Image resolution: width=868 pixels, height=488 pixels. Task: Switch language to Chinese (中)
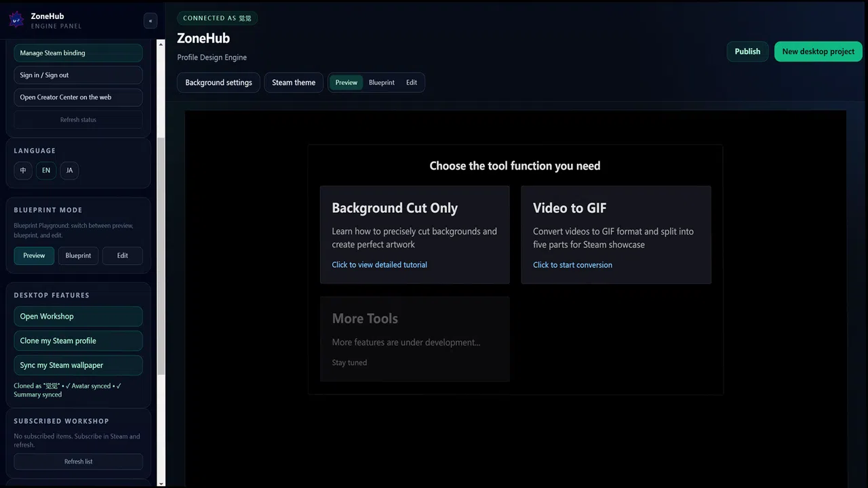tap(23, 170)
